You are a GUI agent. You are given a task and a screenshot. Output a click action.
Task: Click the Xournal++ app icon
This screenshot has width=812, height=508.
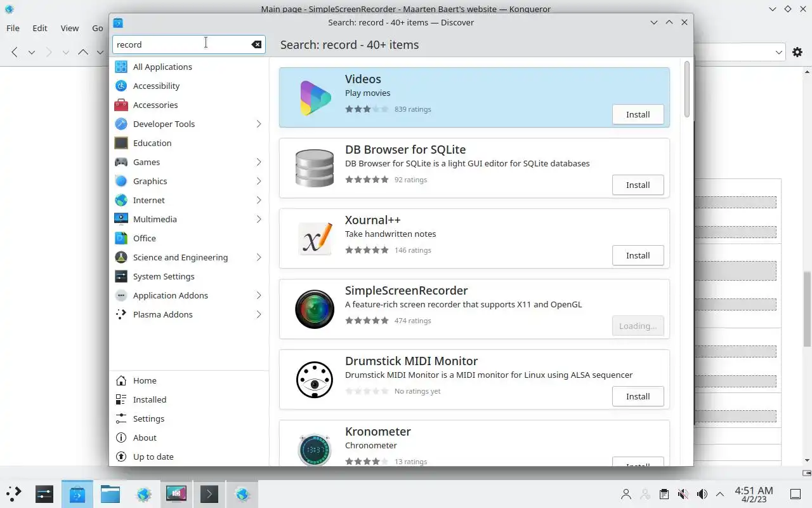tap(315, 239)
